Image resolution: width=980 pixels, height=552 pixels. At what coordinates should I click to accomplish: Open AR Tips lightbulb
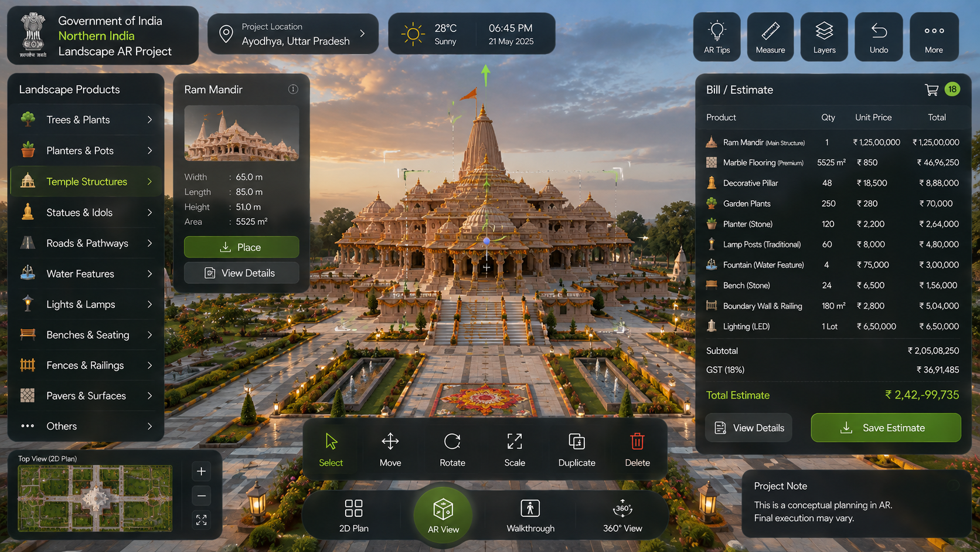717,37
